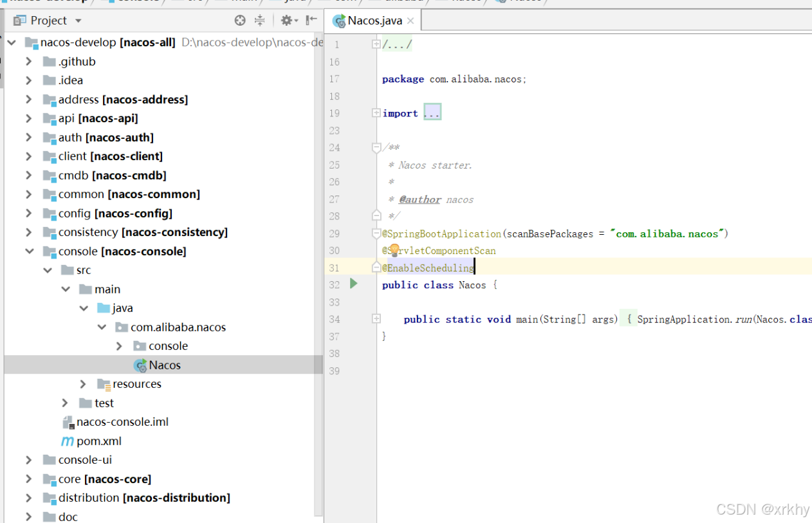Click the core module folder icon
The height and width of the screenshot is (523, 812).
coord(50,479)
